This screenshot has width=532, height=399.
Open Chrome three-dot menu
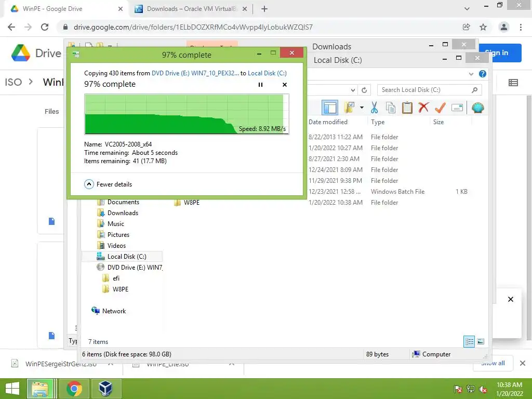coord(521,27)
